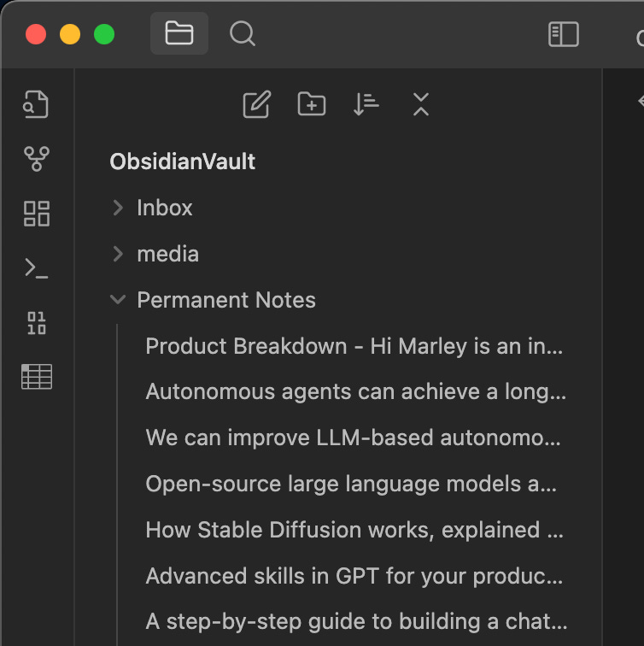Collapse the Permanent Notes folder chevron
This screenshot has width=644, height=646.
click(118, 300)
